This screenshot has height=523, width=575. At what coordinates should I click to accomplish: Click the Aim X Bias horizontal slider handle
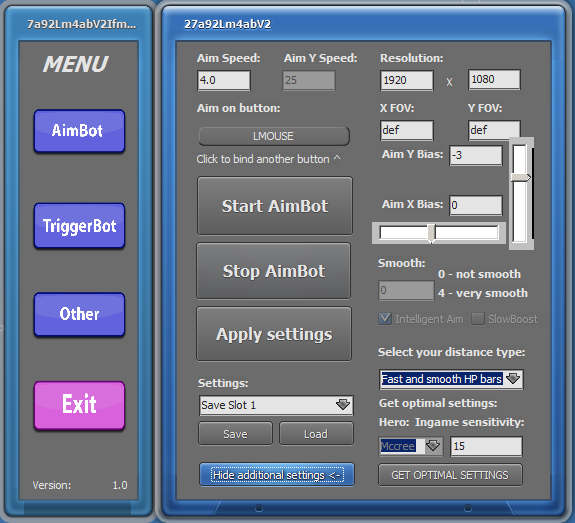click(x=432, y=233)
